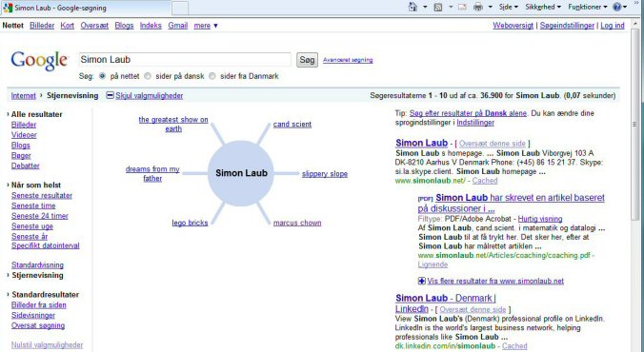This screenshot has height=352, width=644.
Task: Follow the 'lego bricks' wheel link
Action: coord(191,223)
